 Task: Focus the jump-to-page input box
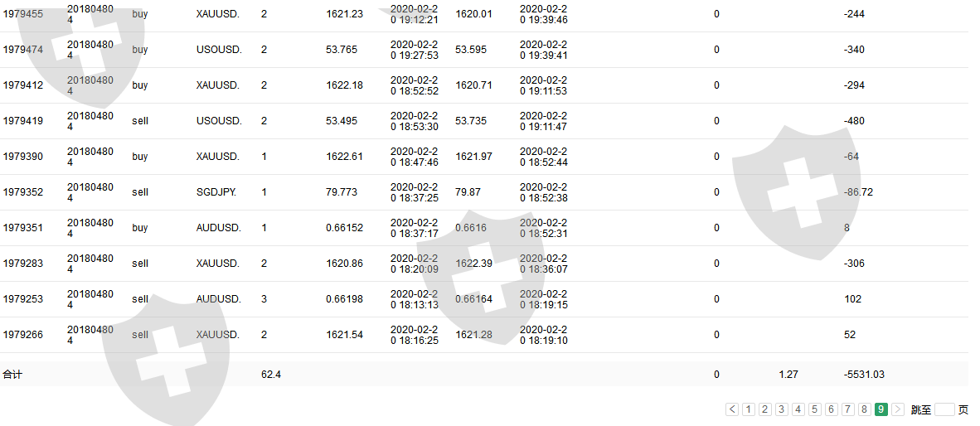[x=944, y=409]
